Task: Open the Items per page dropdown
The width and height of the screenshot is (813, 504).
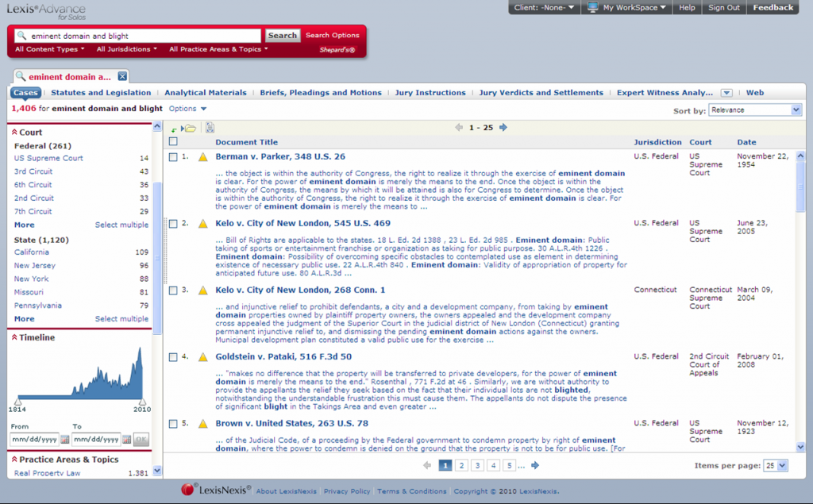Action: (775, 466)
